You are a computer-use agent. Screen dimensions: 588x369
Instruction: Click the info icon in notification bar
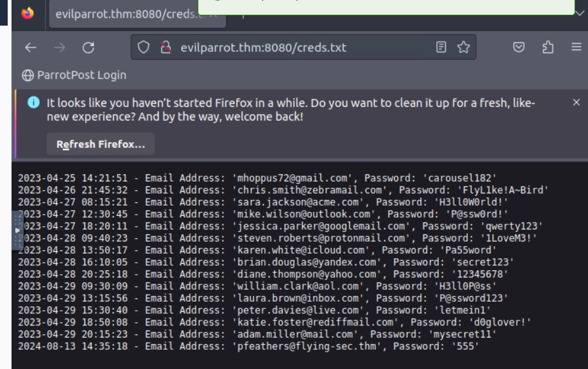pos(33,103)
